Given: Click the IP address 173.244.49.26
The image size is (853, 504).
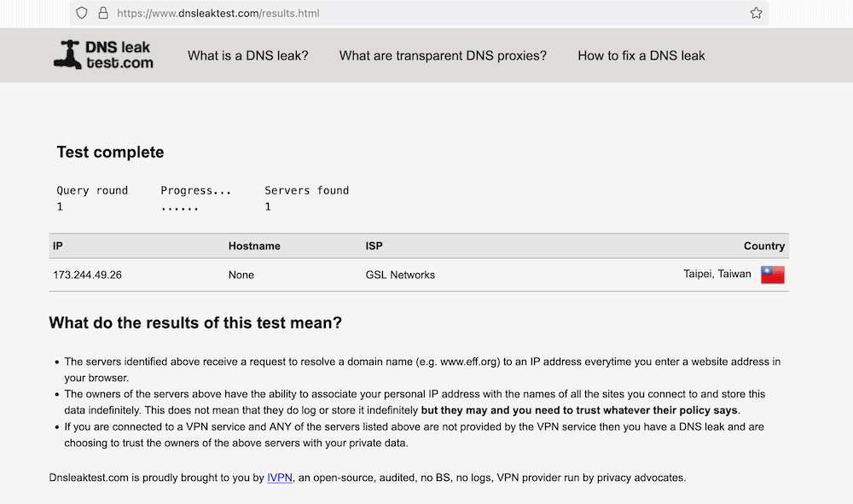Looking at the screenshot, I should click(87, 275).
